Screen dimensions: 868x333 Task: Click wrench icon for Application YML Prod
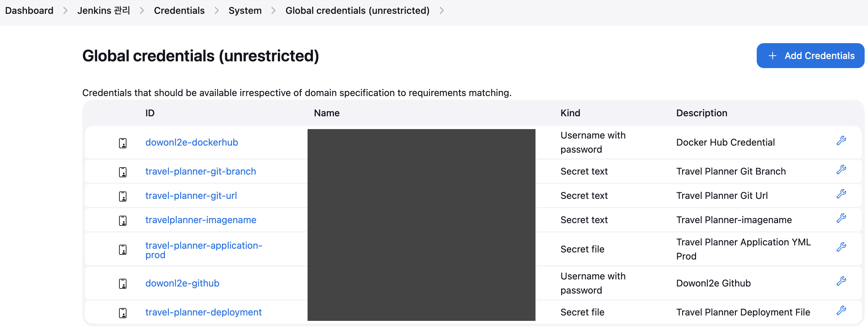[841, 247]
